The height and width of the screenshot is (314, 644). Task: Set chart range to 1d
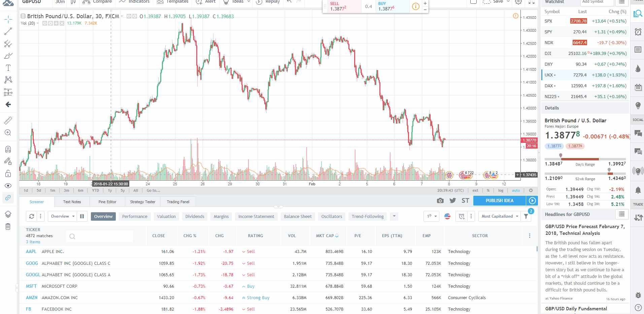click(x=26, y=190)
